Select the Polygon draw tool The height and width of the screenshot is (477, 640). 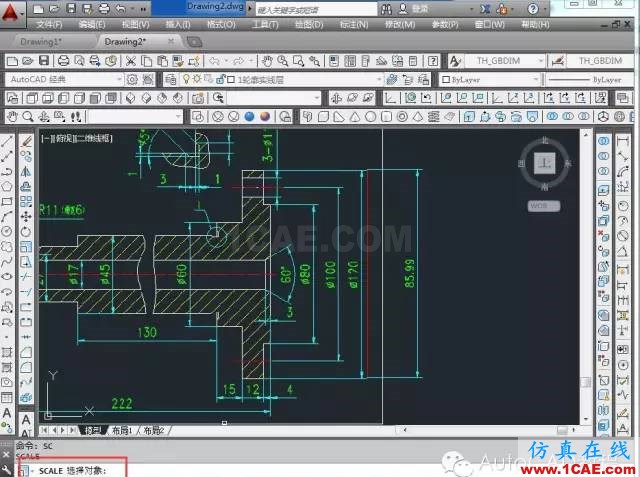[x=7, y=186]
